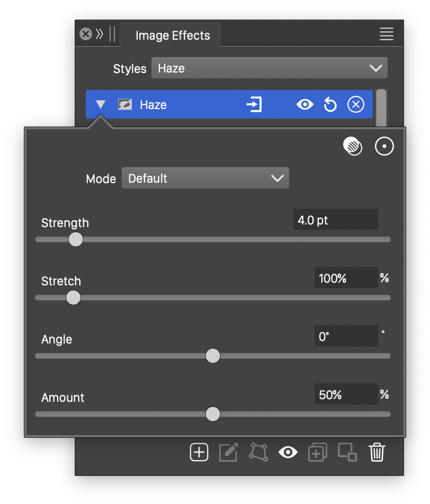Delete effect using trash icon

click(x=377, y=453)
